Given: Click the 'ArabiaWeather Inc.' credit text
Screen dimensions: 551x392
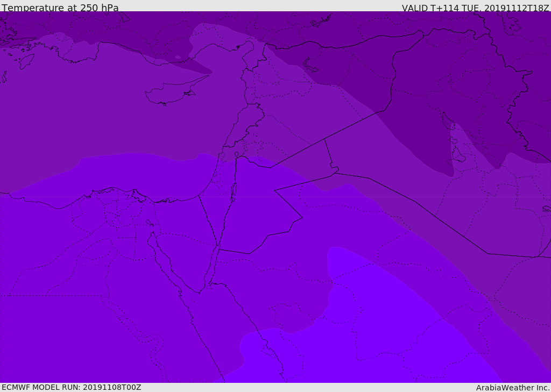Looking at the screenshot, I should [x=513, y=388].
